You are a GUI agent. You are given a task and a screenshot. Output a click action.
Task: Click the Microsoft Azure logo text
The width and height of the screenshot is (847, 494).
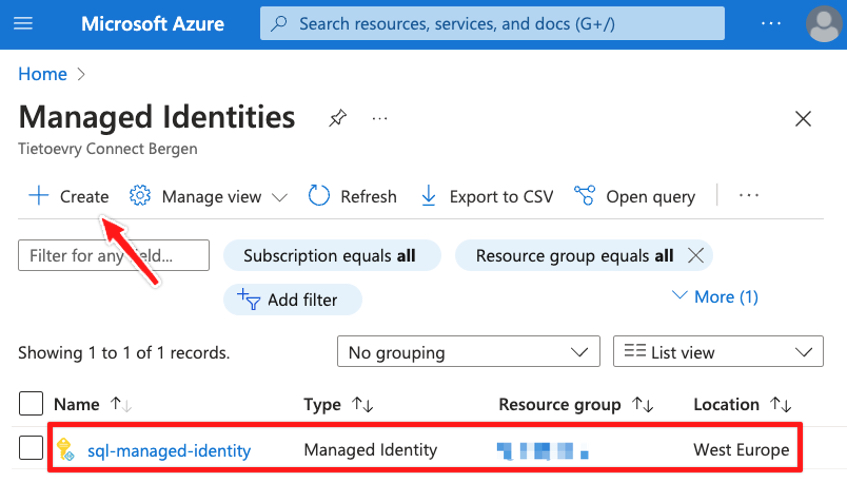tap(152, 24)
